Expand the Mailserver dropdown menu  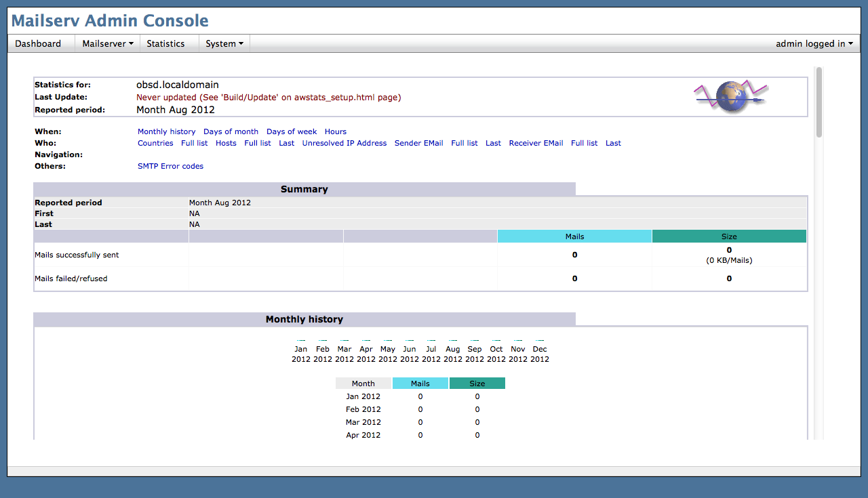(107, 43)
